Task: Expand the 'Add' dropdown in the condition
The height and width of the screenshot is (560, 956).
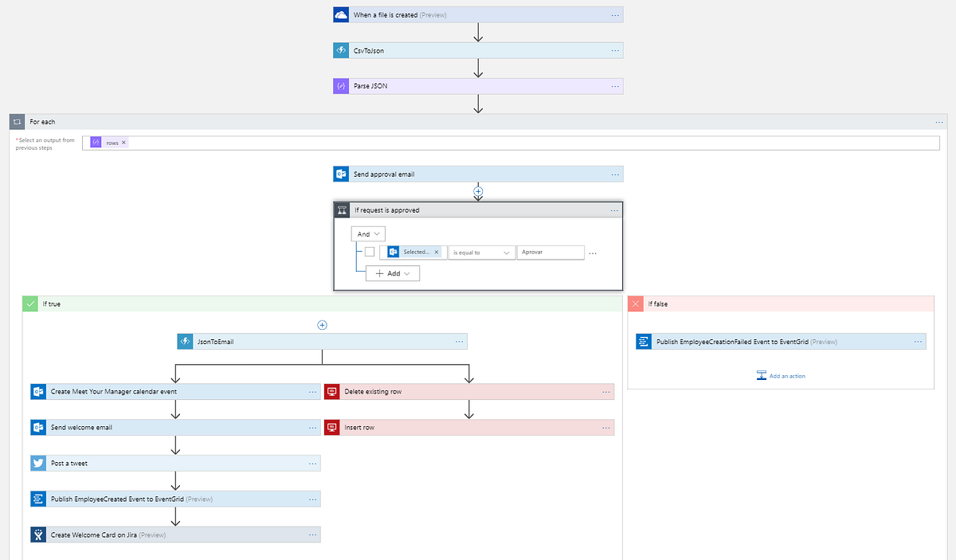Action: (393, 272)
